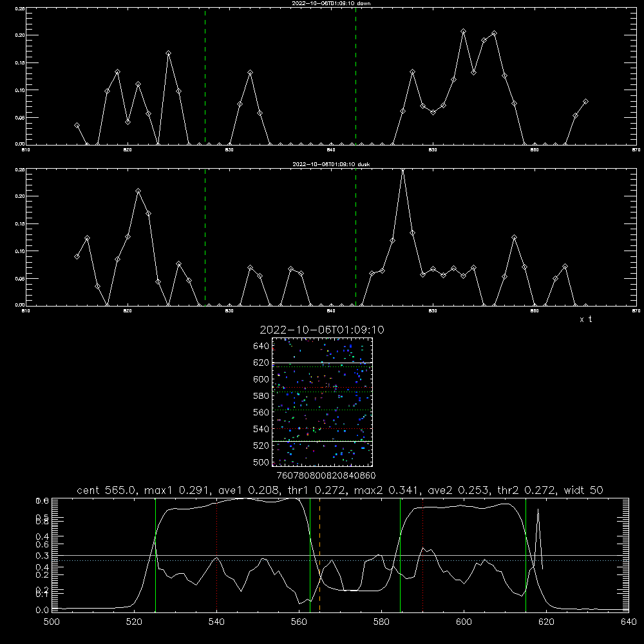Click the lower white horizontal line in image panel
Screen dimensions: 644x644
coord(322,441)
